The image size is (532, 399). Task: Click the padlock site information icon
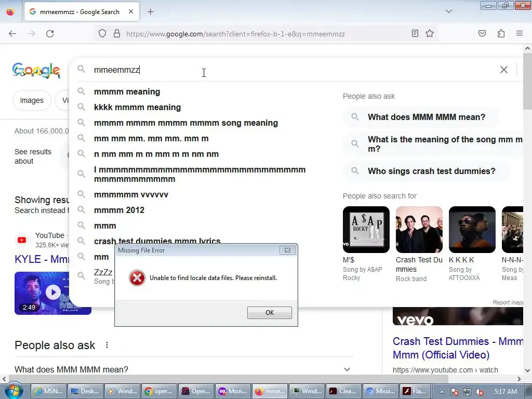(117, 34)
